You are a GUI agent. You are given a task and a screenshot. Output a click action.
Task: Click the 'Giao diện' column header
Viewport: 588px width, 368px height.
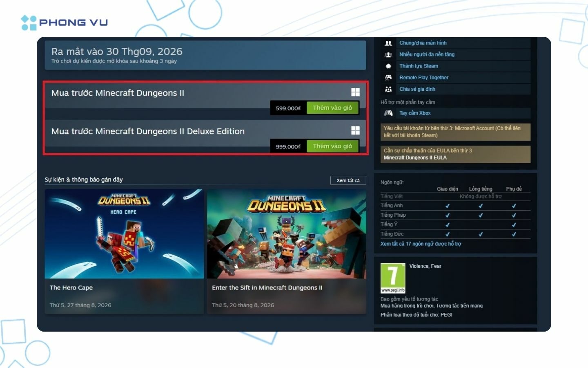pos(448,189)
